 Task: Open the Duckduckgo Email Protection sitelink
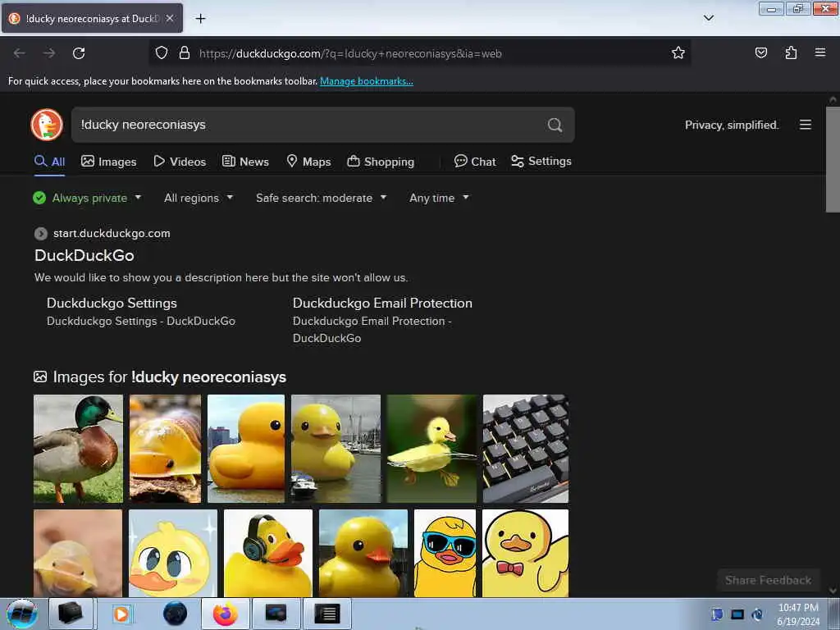[382, 304]
